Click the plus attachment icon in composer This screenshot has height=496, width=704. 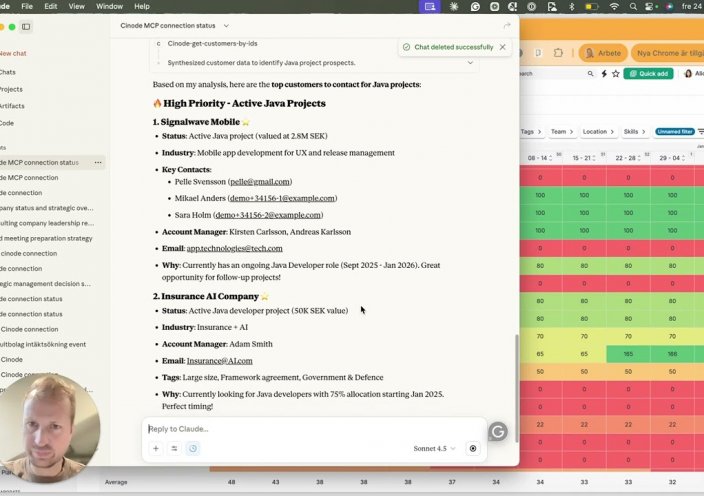click(156, 448)
